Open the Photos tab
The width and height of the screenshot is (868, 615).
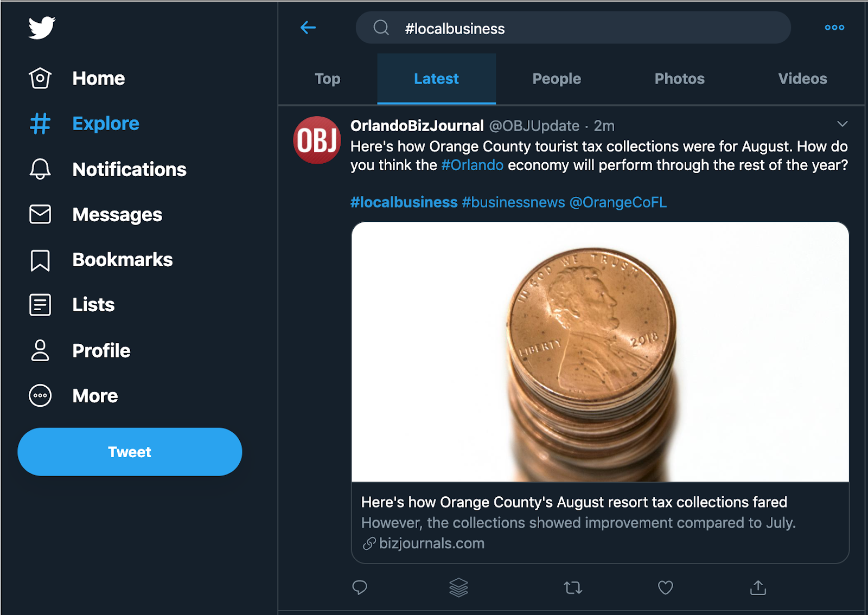[x=679, y=79]
